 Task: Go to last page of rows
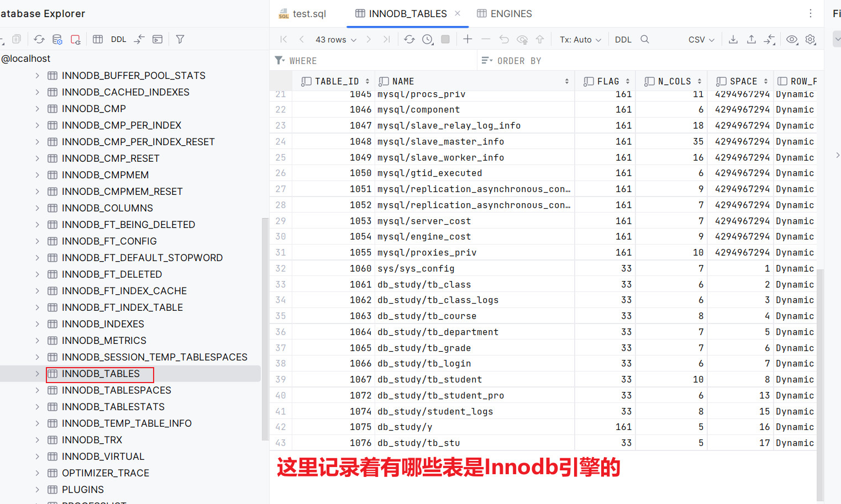pos(387,39)
